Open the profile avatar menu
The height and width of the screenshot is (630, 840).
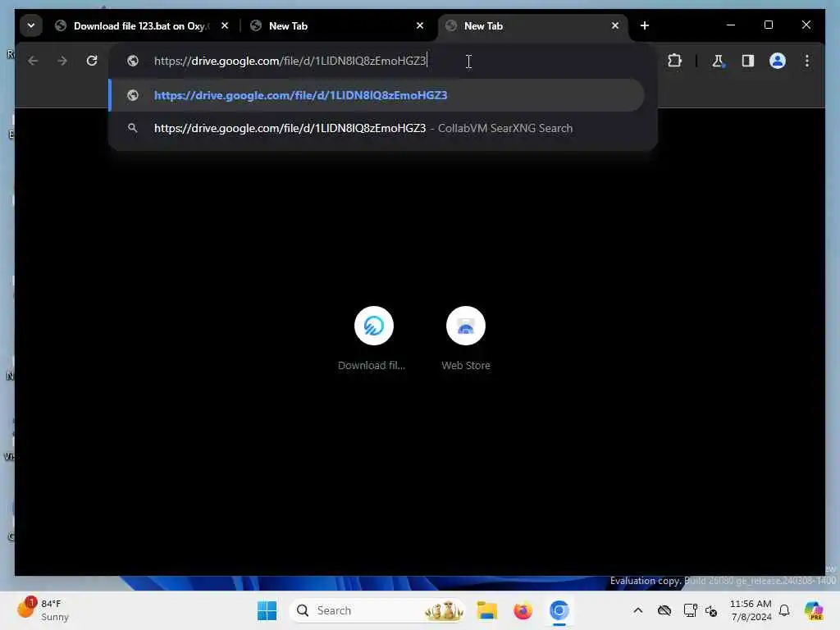[x=778, y=61]
